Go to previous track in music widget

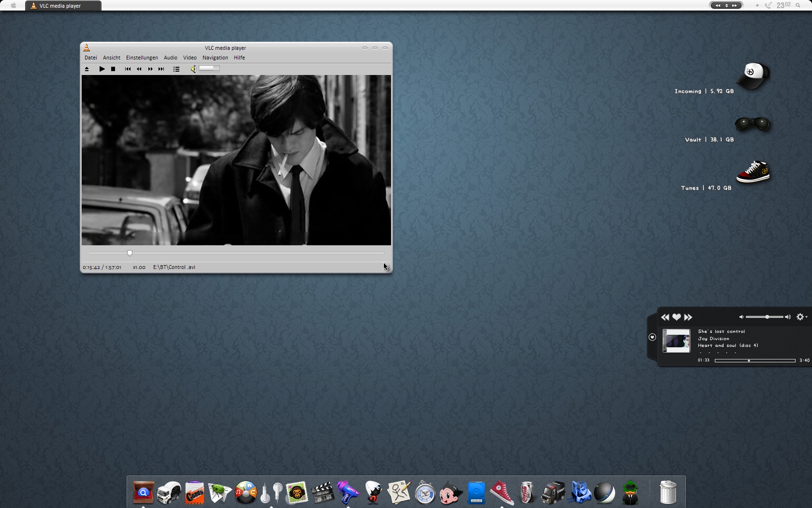[665, 317]
